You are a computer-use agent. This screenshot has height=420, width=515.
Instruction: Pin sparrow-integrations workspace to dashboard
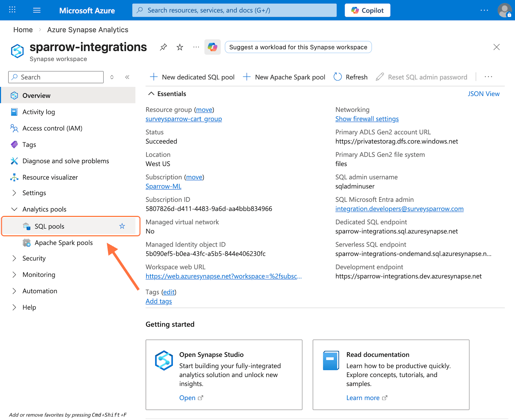click(x=164, y=47)
